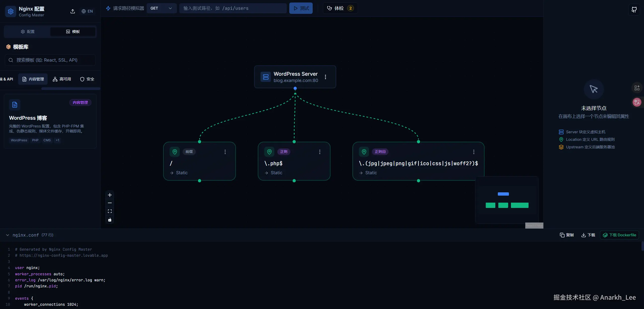Screen dimensions: 644x309
Task: Click the translate floating icon on right edge
Action: [637, 102]
